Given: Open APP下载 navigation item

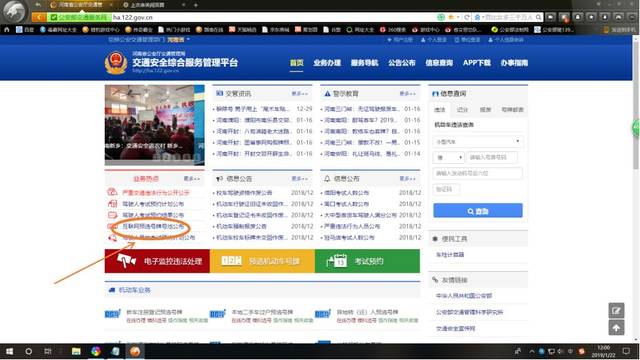Looking at the screenshot, I should pyautogui.click(x=477, y=63).
